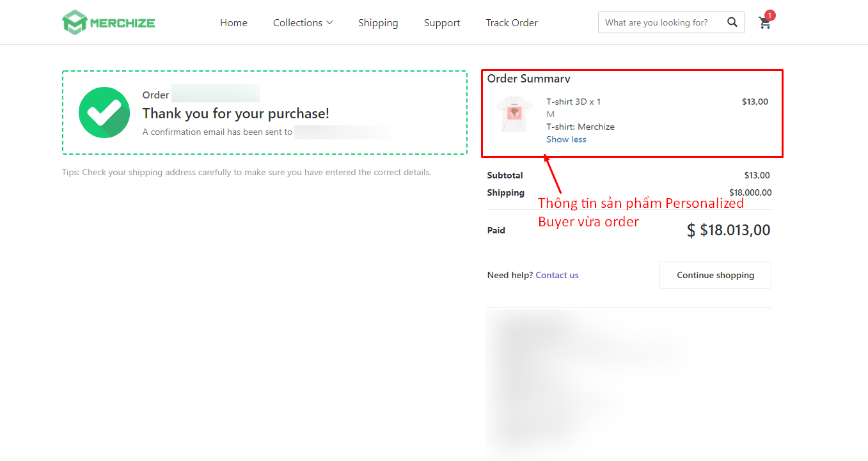The height and width of the screenshot is (461, 868).
Task: Open the shopping cart icon
Action: (x=764, y=24)
